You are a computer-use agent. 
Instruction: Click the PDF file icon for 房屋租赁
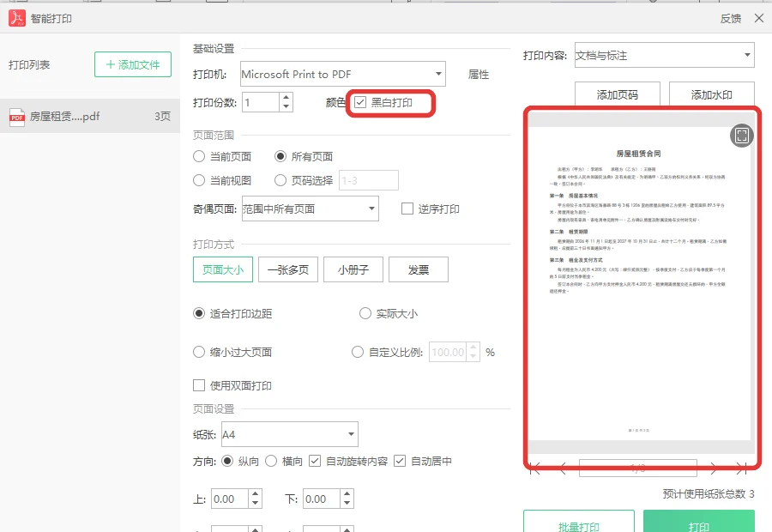17,118
